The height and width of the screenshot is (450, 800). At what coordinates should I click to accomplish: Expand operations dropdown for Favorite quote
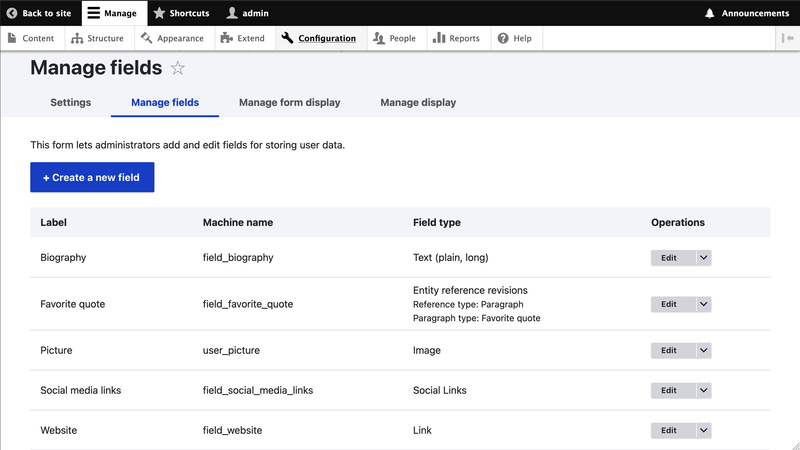coord(704,304)
